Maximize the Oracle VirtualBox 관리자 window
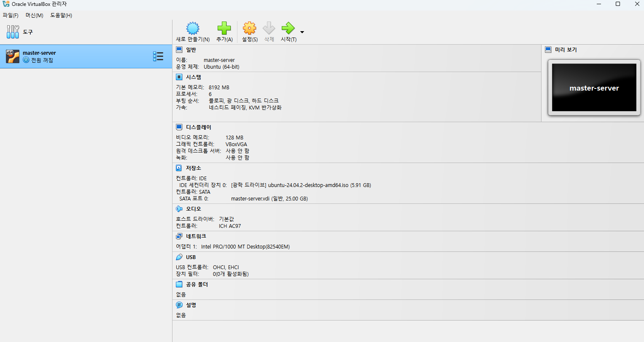The width and height of the screenshot is (644, 342). [618, 4]
